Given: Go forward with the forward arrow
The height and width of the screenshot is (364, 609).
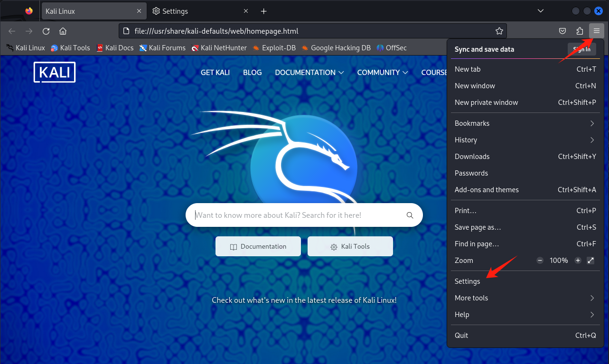Looking at the screenshot, I should [x=29, y=31].
